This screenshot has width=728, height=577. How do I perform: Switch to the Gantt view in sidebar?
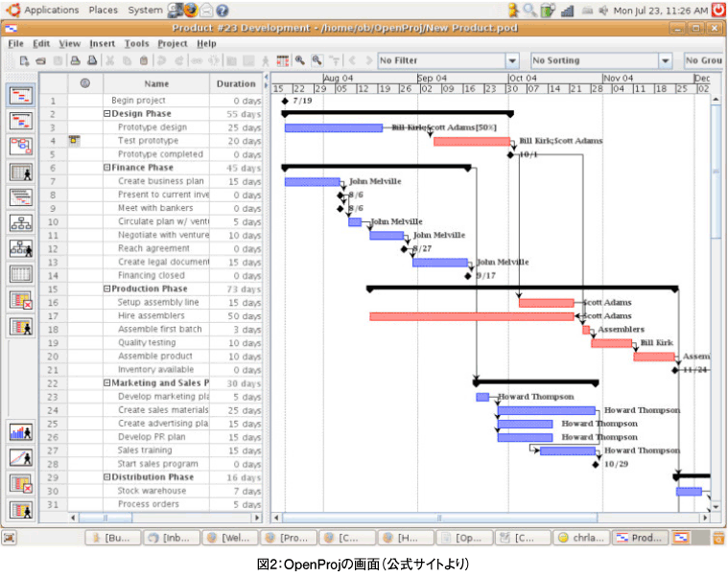pyautogui.click(x=21, y=96)
